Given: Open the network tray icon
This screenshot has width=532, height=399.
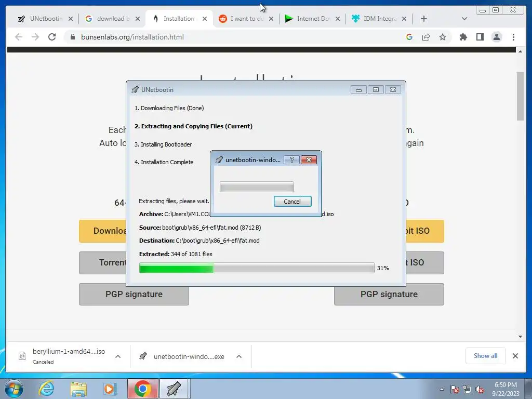Looking at the screenshot, I should point(467,389).
